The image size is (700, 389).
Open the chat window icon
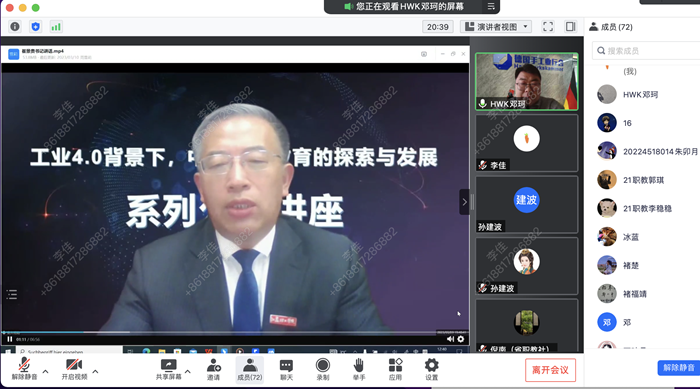coord(286,370)
